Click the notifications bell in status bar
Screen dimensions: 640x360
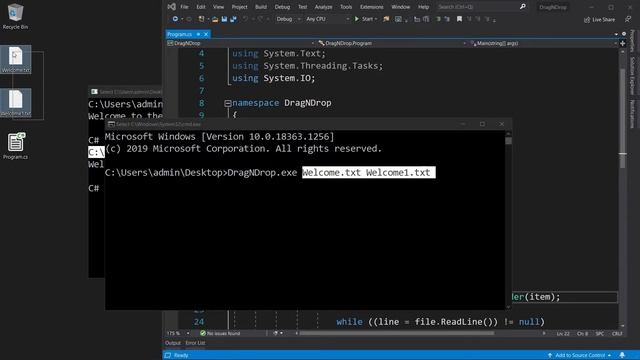coord(622,355)
